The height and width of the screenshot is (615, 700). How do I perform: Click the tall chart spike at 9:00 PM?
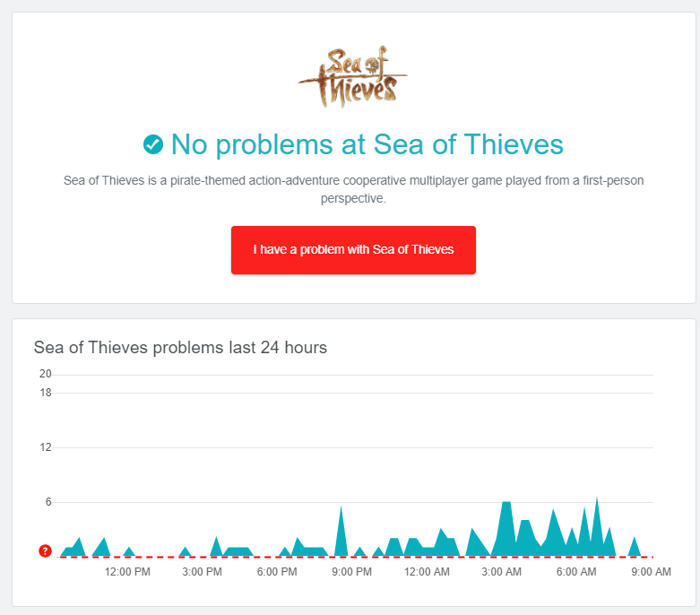(x=341, y=535)
